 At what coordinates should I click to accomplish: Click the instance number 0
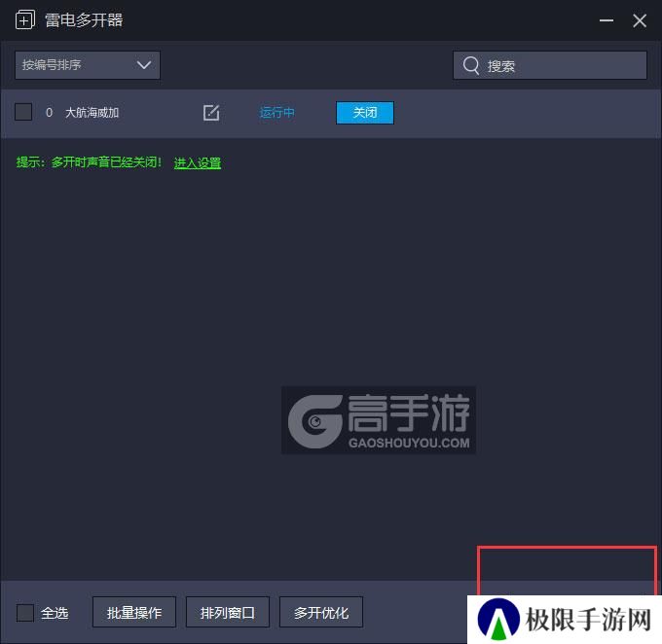(x=49, y=113)
